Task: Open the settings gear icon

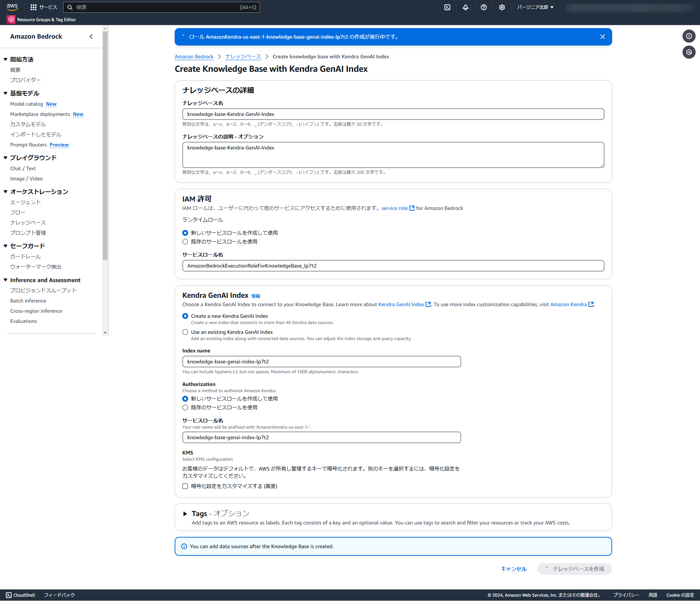Action: 502,7
